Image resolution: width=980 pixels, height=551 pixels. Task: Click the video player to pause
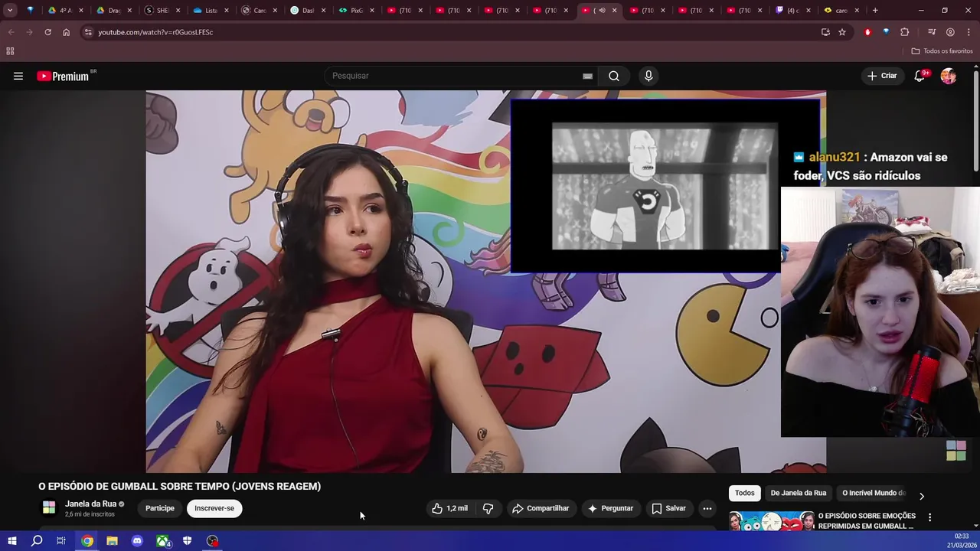tap(485, 282)
